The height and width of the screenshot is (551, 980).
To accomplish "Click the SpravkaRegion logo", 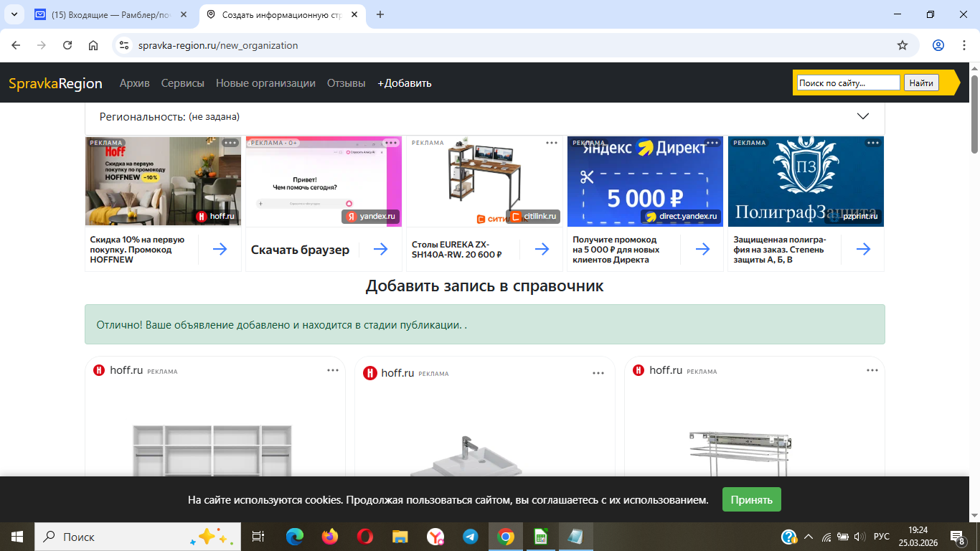I will tap(55, 83).
